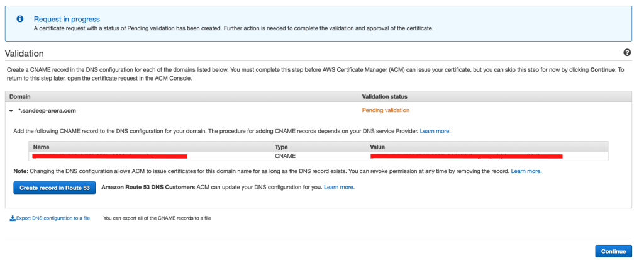Viewport: 644px width, 260px height.
Task: Select the *.sandeep-arora.com domain name
Action: [47, 110]
